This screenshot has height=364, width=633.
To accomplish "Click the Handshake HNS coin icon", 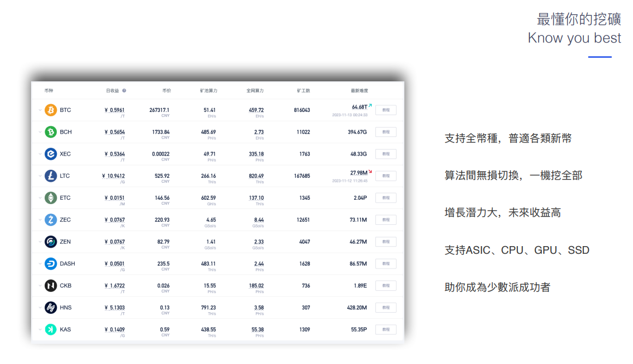I will point(51,308).
